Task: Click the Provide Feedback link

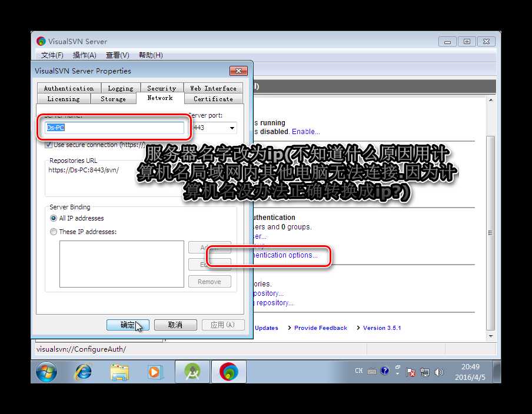Action: 321,328
